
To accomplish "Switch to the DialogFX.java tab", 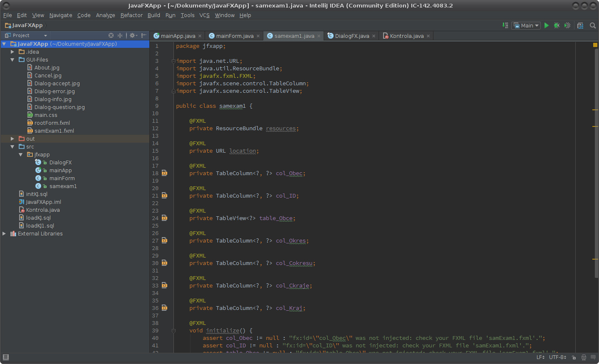I will (x=353, y=36).
